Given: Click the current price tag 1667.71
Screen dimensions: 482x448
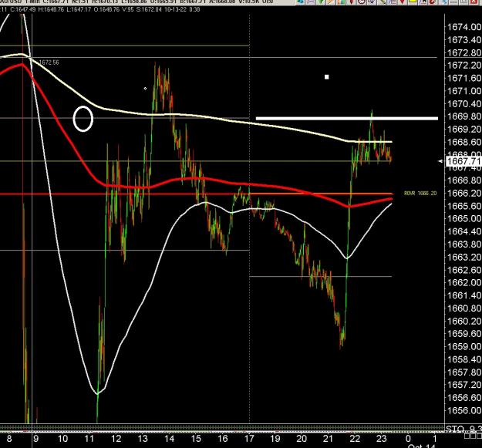Looking at the screenshot, I should 463,161.
